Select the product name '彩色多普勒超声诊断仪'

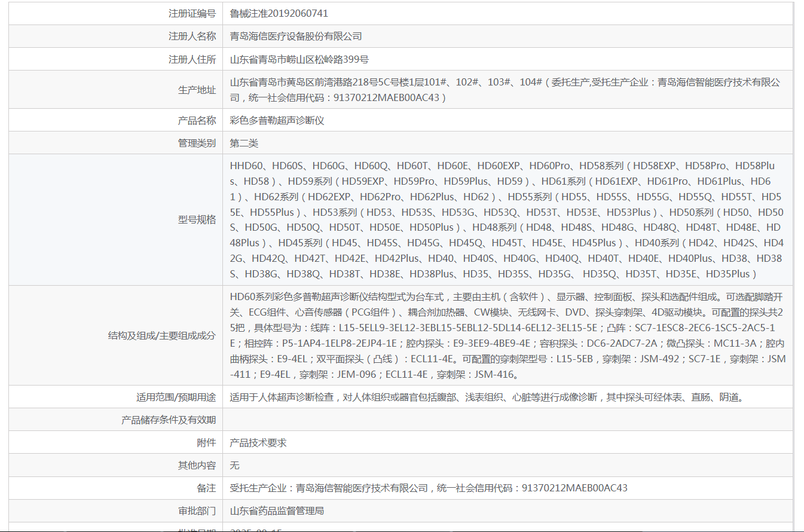click(277, 120)
